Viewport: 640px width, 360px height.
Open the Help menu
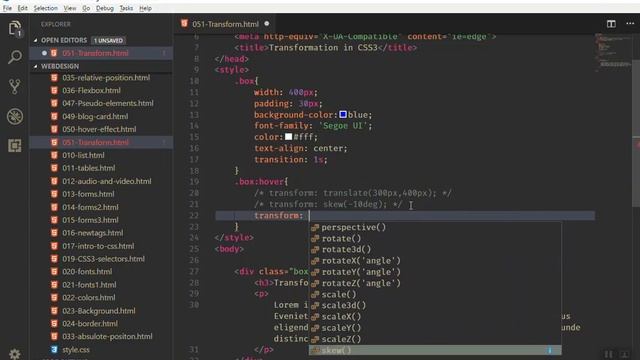145,8
